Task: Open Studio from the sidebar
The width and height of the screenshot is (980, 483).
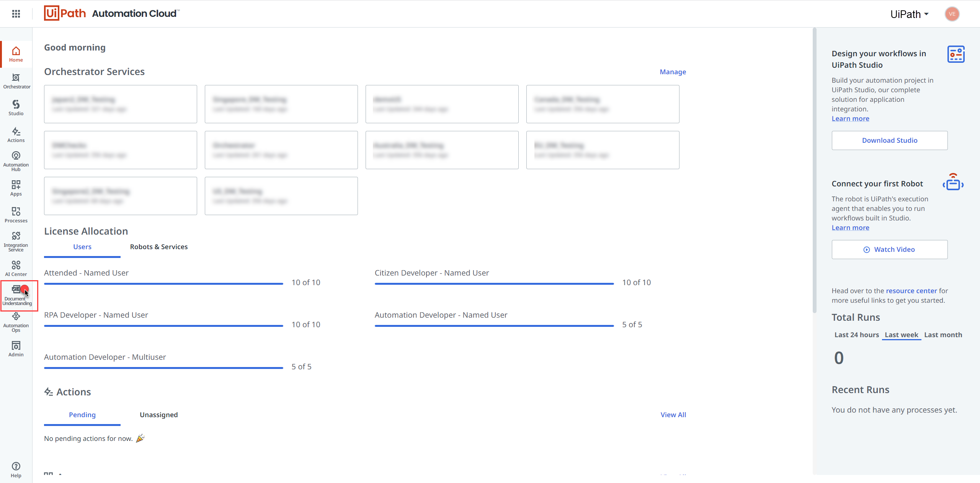Action: pyautogui.click(x=16, y=108)
